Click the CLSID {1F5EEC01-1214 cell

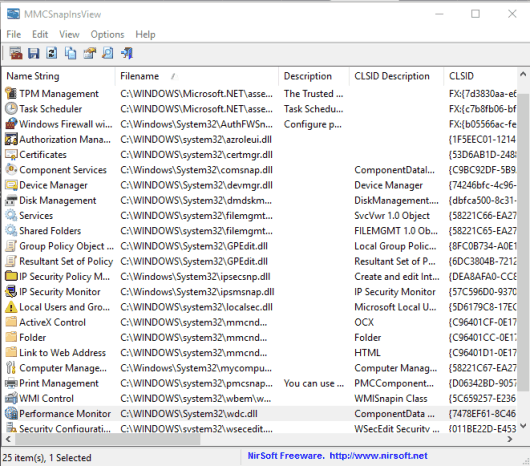(x=482, y=139)
